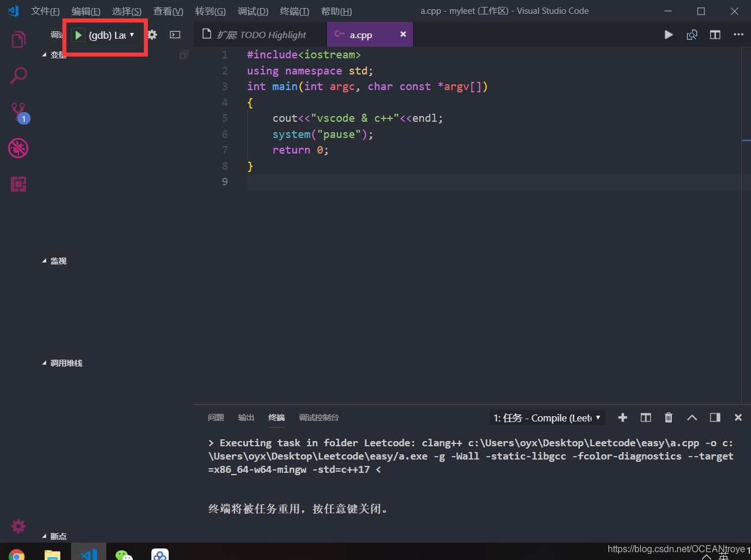Open terminal selector dropdown Compile task
Screen dimensions: 751x560
point(547,417)
